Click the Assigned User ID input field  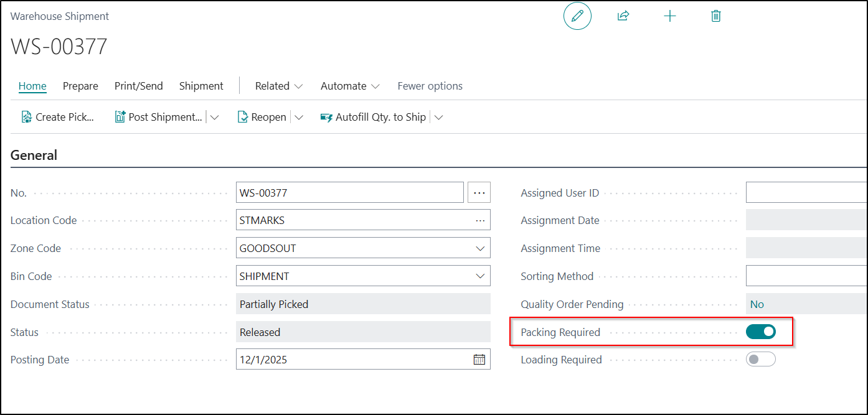coord(806,193)
